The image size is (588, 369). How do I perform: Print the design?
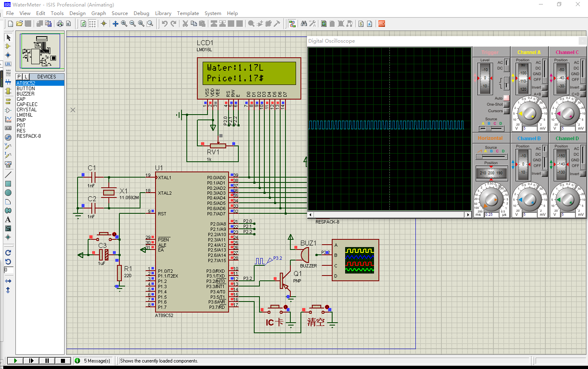click(x=60, y=24)
